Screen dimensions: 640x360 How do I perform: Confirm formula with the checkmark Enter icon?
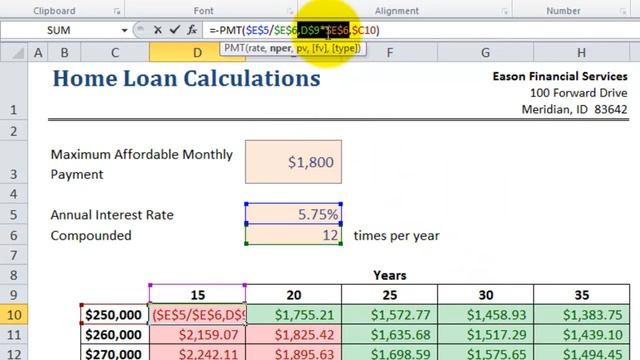(175, 30)
